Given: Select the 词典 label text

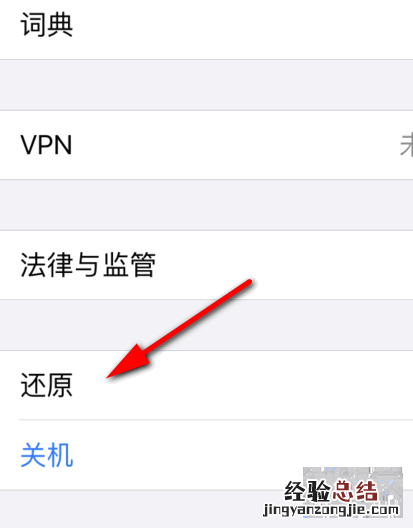Looking at the screenshot, I should tap(47, 25).
